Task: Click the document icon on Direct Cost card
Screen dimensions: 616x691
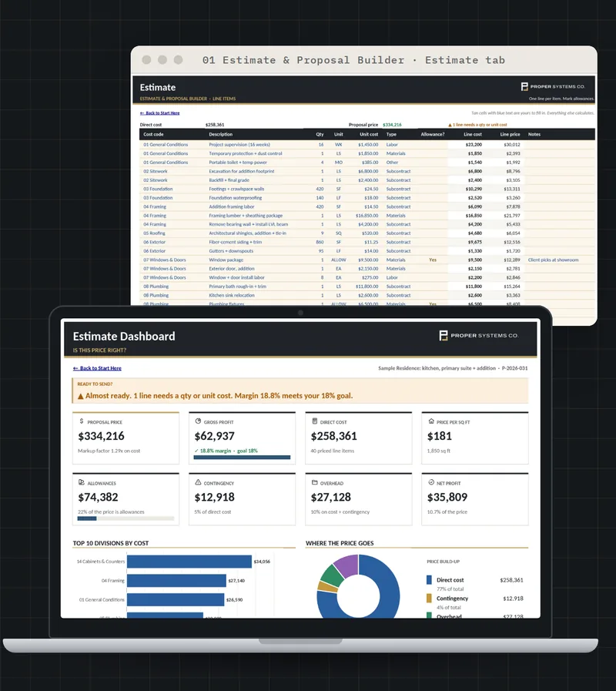Action: click(315, 421)
